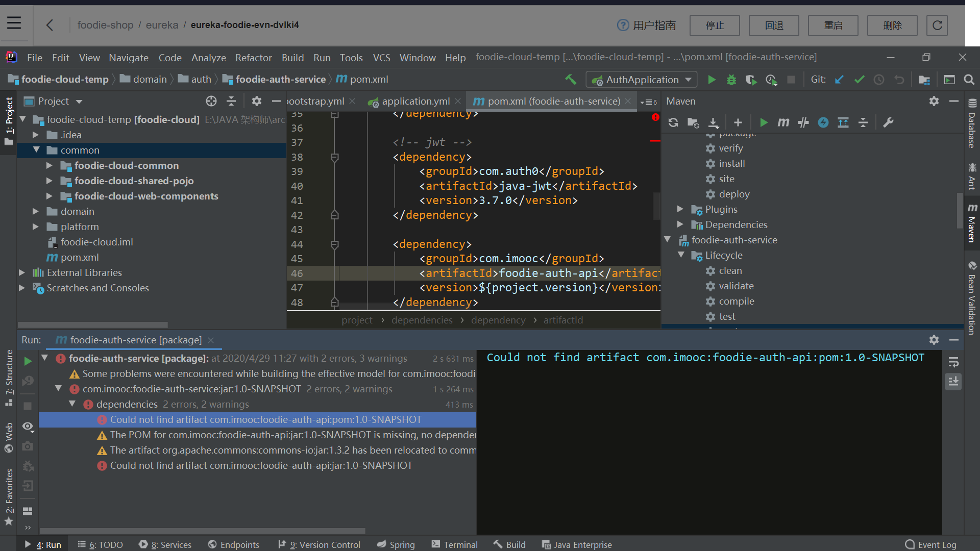Image resolution: width=980 pixels, height=551 pixels.
Task: Click Git commit checkmark icon
Action: (859, 80)
